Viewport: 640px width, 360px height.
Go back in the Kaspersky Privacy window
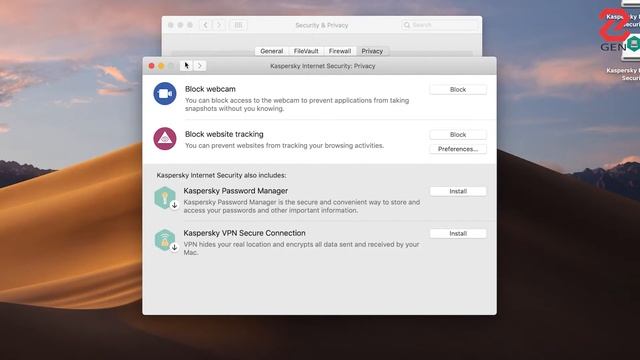(x=186, y=66)
